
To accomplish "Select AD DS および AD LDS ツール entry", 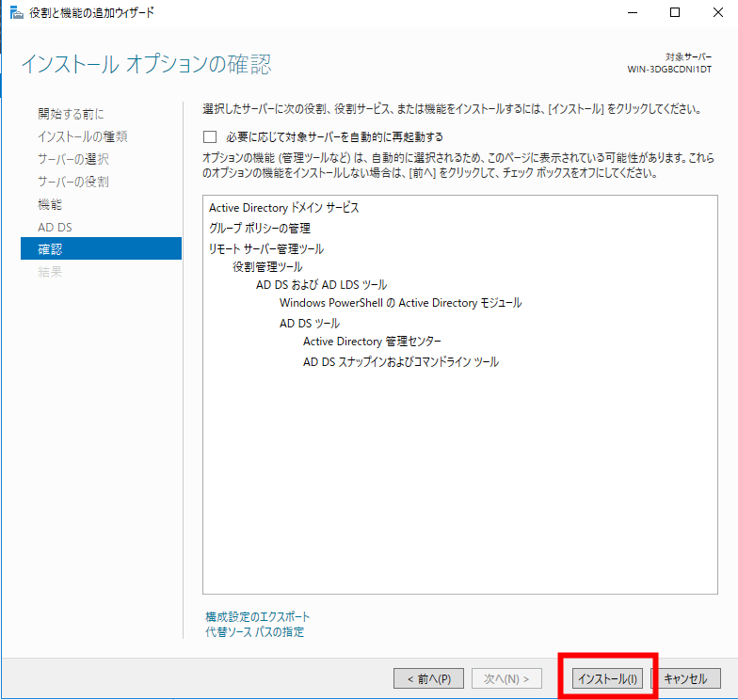I will coord(322,284).
